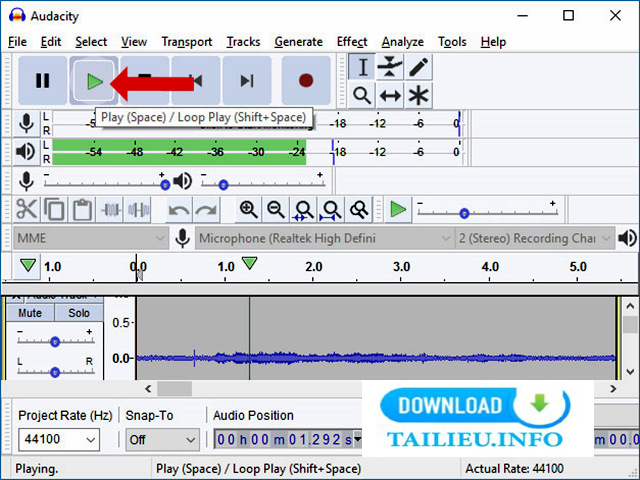Open Microphone recording device dropdown
Image resolution: width=640 pixels, height=480 pixels.
point(324,238)
